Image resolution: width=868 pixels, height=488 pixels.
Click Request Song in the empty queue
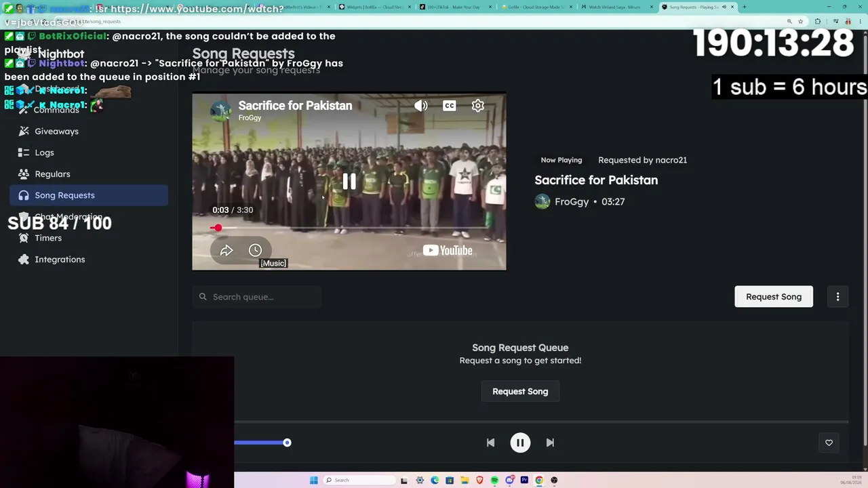[x=520, y=392]
